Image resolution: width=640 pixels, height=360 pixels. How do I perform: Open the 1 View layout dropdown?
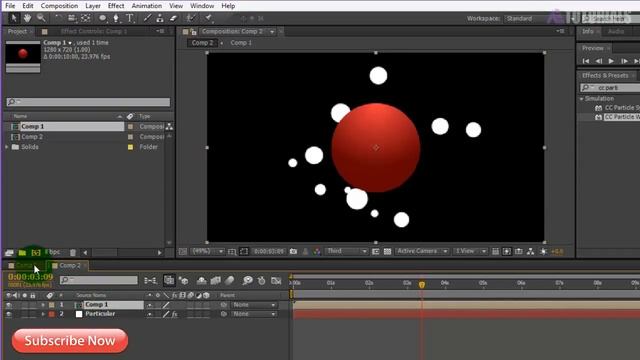tap(470, 251)
